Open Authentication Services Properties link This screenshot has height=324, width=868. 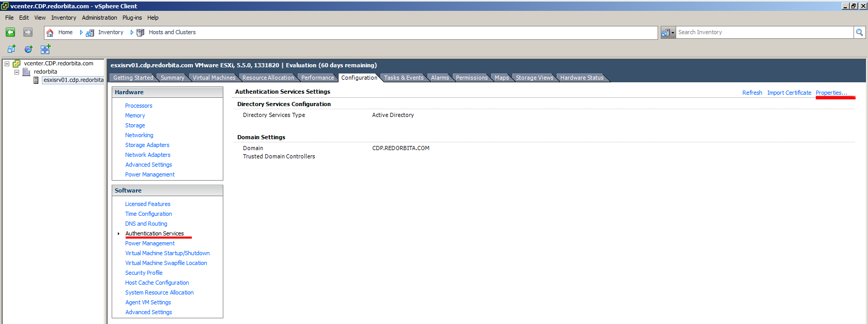pos(831,93)
